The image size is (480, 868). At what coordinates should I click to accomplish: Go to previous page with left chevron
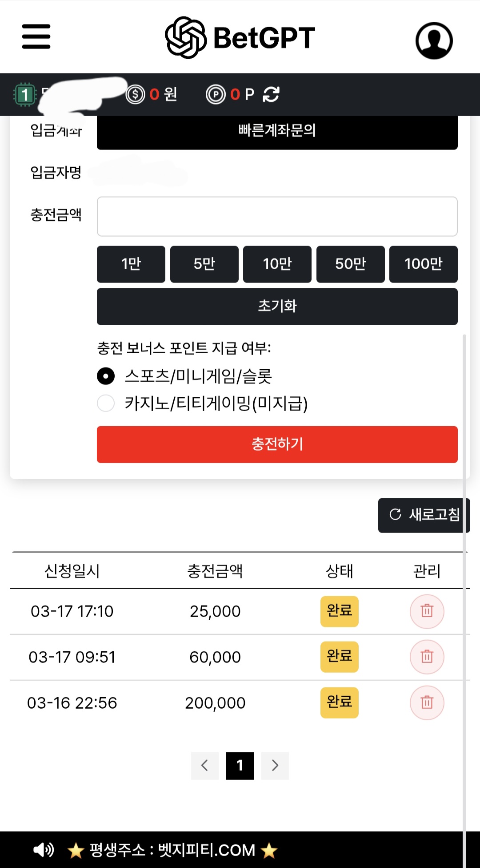click(205, 766)
